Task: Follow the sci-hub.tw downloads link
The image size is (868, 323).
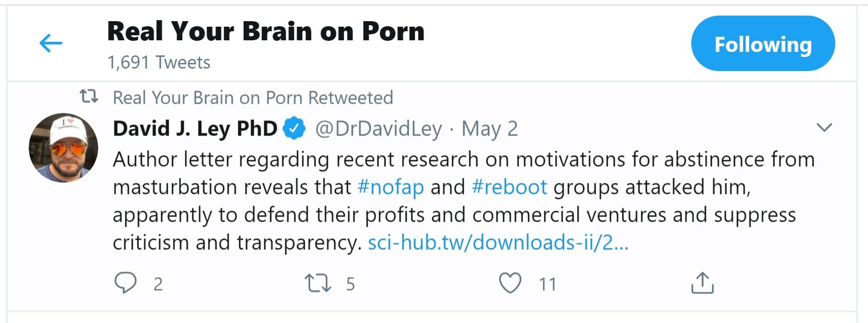Action: 498,243
